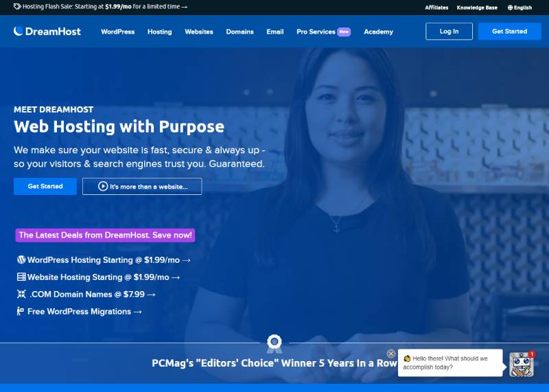Click the play icon in video button
Screen dimensions: 549x392
pyautogui.click(x=103, y=186)
